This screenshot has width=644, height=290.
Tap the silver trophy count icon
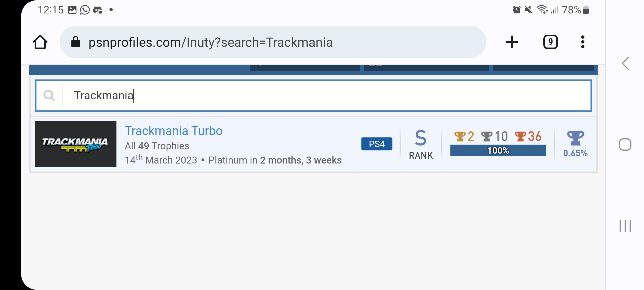click(486, 136)
